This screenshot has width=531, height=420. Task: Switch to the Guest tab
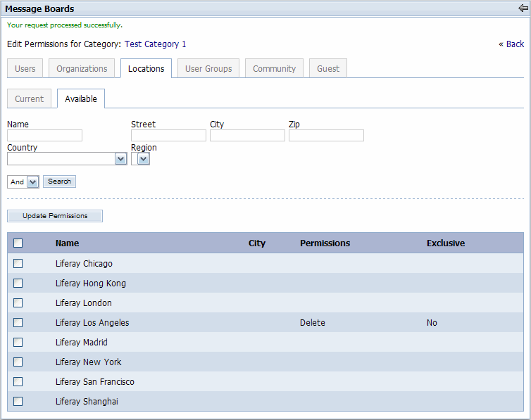327,69
